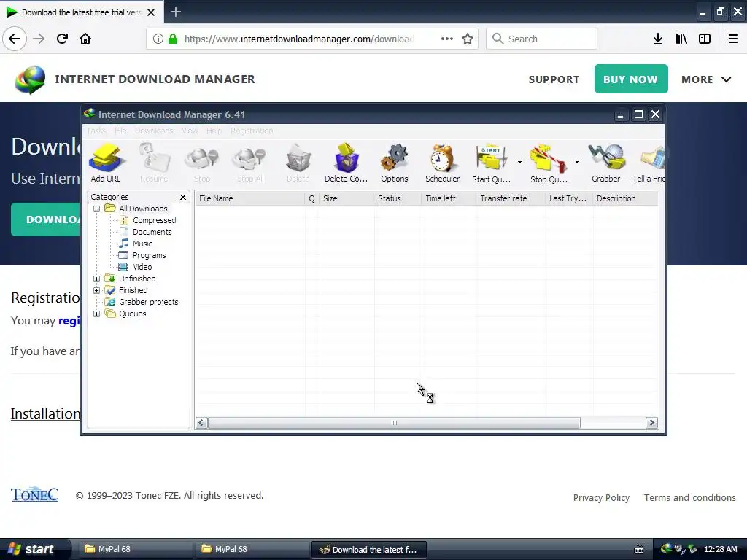This screenshot has width=747, height=560.
Task: Reload the browser page
Action: [x=63, y=39]
